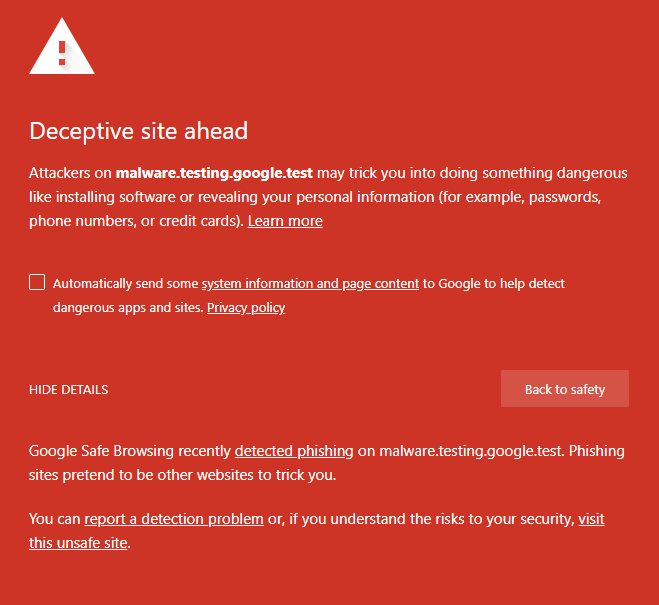The height and width of the screenshot is (605, 659).
Task: Enable the automatic reporting checkbox
Action: point(37,282)
